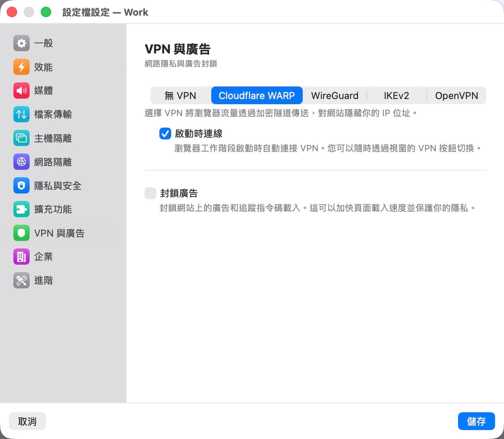This screenshot has width=504, height=439.
Task: Close the 設定檔設定 window
Action: tap(12, 12)
